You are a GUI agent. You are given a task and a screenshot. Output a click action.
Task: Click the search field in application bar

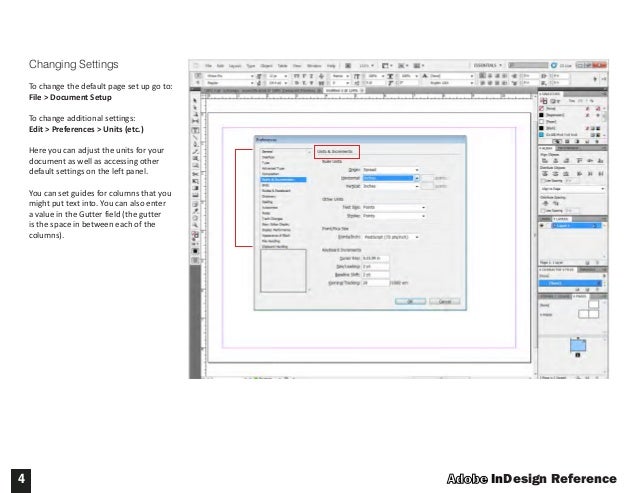tap(528, 65)
